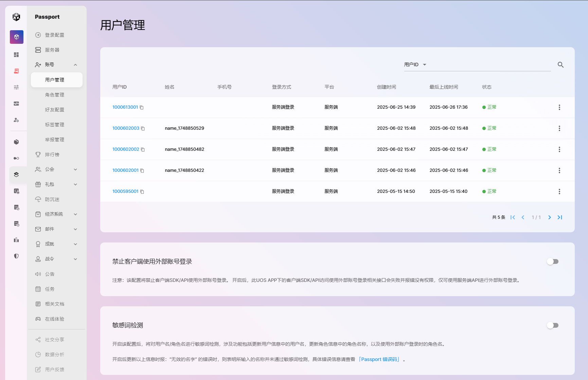The image size is (588, 380).
Task: Go to next page of user list
Action: (549, 217)
